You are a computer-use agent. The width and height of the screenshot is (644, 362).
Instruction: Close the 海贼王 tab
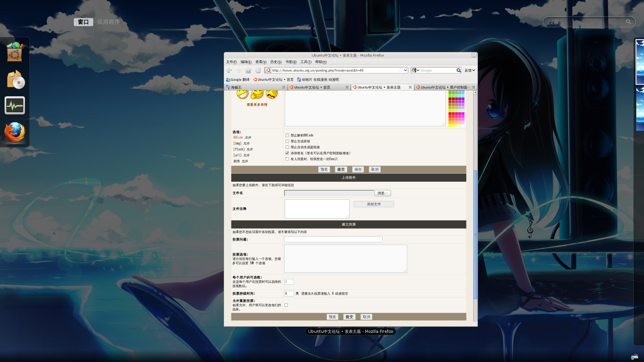tap(284, 87)
